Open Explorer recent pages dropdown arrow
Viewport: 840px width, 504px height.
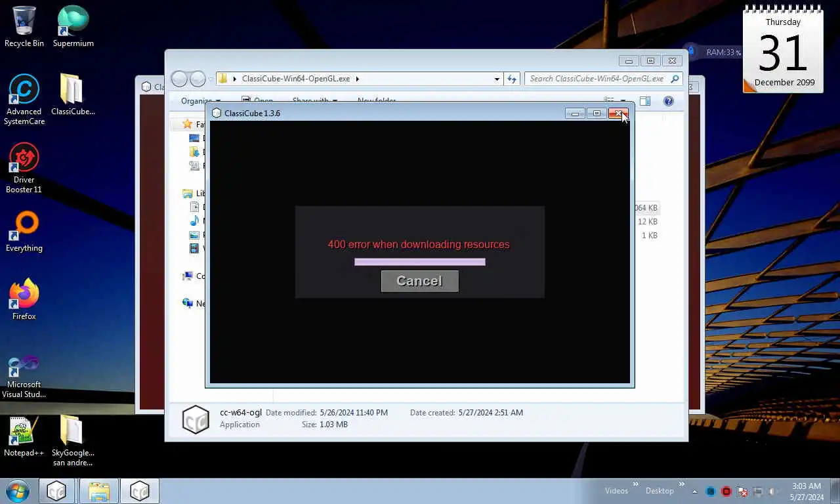tap(211, 79)
